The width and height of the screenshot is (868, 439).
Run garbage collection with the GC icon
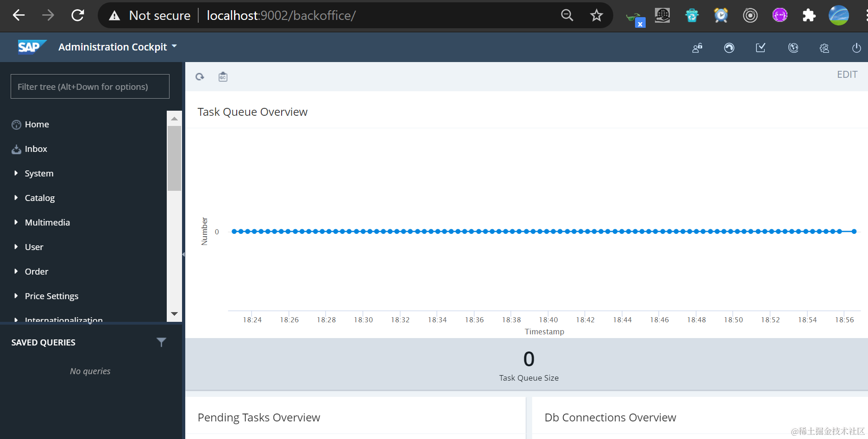(x=223, y=77)
